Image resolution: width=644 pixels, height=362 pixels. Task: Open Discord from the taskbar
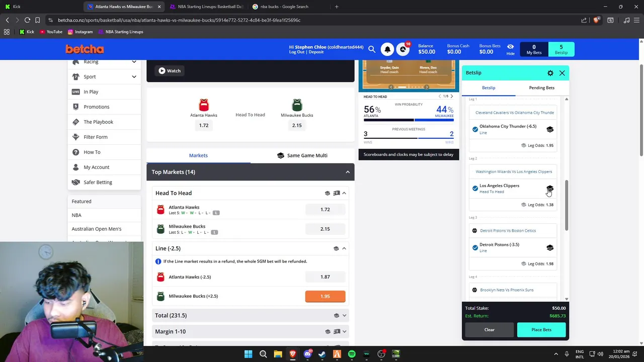point(307,354)
